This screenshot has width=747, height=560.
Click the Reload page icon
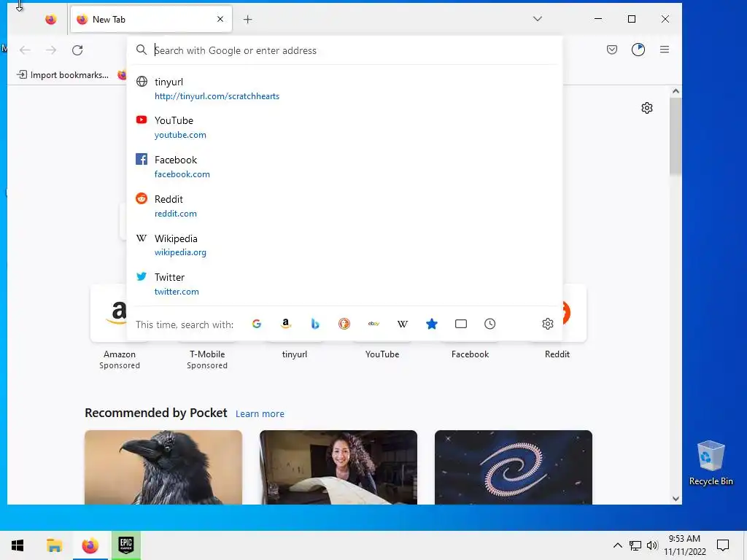point(77,50)
